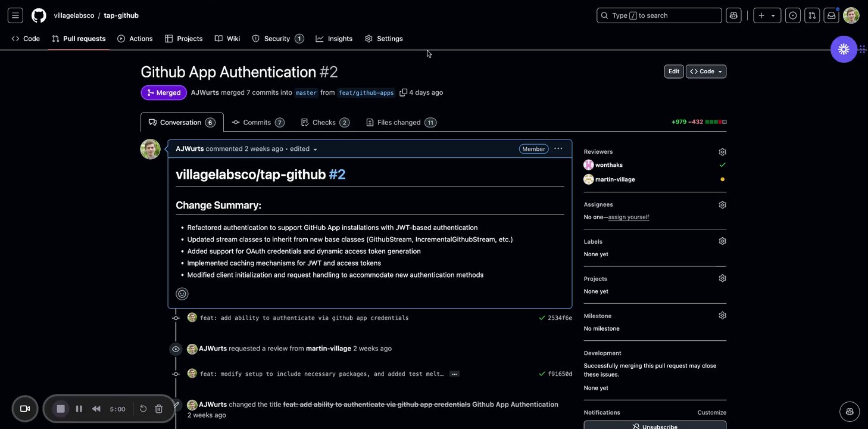Image resolution: width=868 pixels, height=429 pixels.
Task: Open the Copilot icon in header
Action: coord(733,15)
